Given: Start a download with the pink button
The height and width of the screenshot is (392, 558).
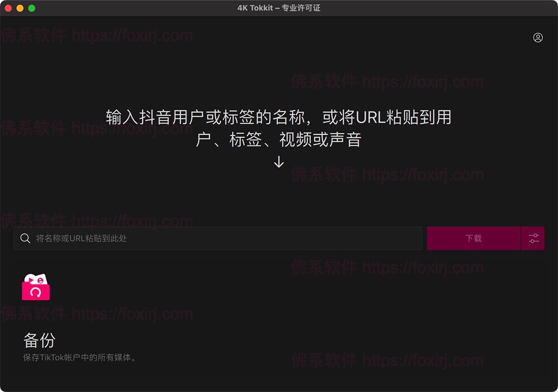Looking at the screenshot, I should click(x=473, y=238).
